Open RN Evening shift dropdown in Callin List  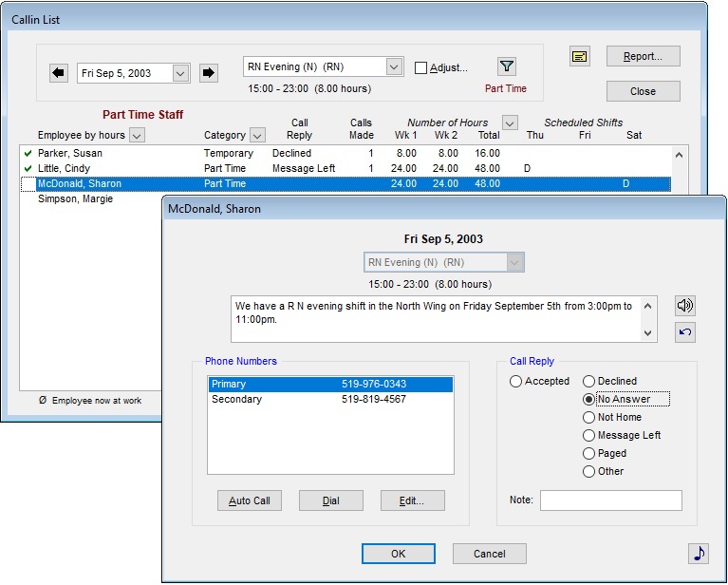click(x=394, y=66)
